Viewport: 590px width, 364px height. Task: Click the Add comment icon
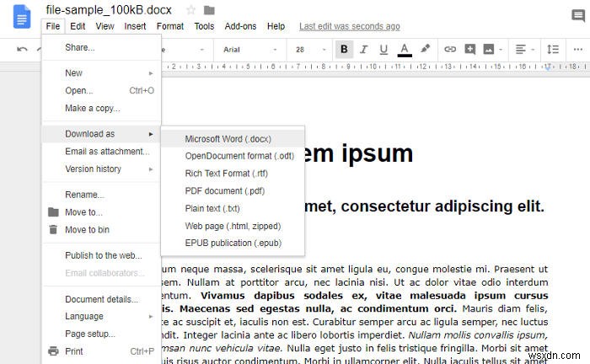[x=469, y=49]
